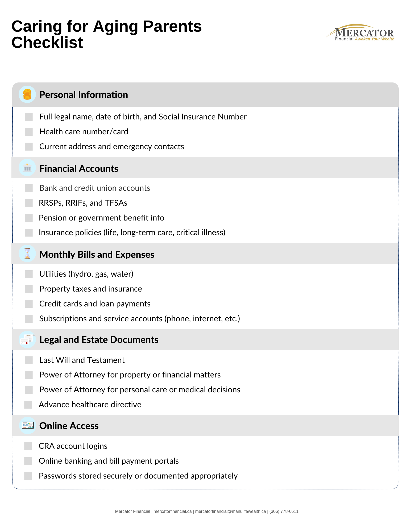Click the mercatorfinancial@manulifewealth.ca email link
Screen dimensions: 411x532
pyautogui.click(x=230, y=511)
